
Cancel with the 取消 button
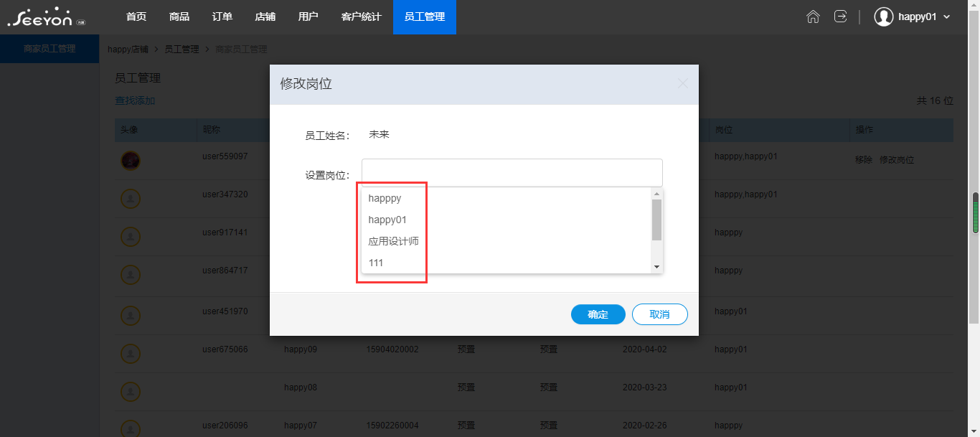[x=660, y=314]
